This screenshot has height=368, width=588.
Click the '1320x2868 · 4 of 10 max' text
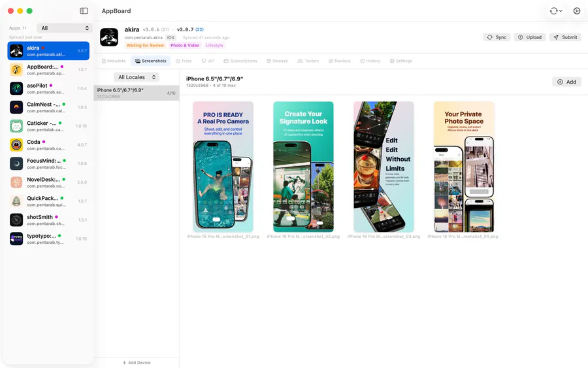pyautogui.click(x=211, y=86)
